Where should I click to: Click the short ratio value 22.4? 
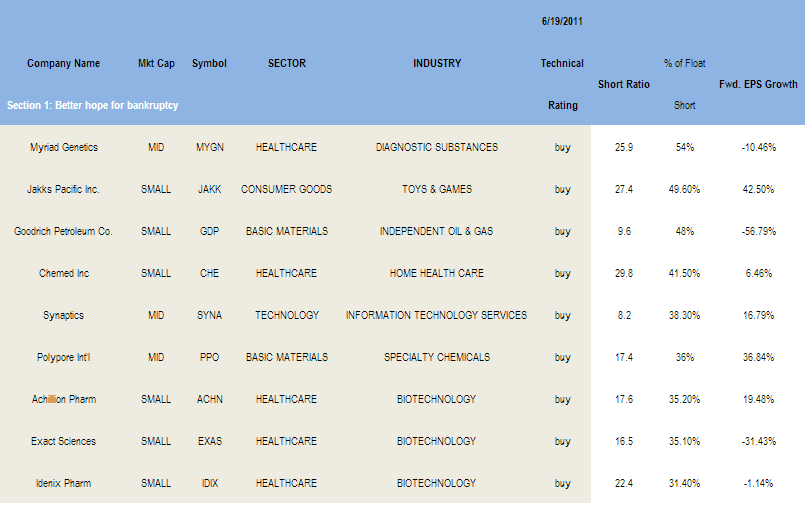(x=624, y=483)
